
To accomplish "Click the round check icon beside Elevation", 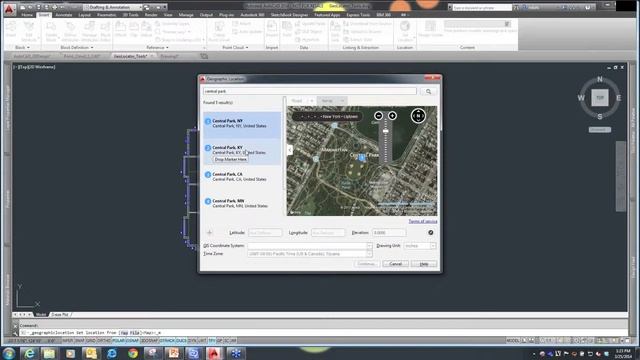I will click(431, 233).
